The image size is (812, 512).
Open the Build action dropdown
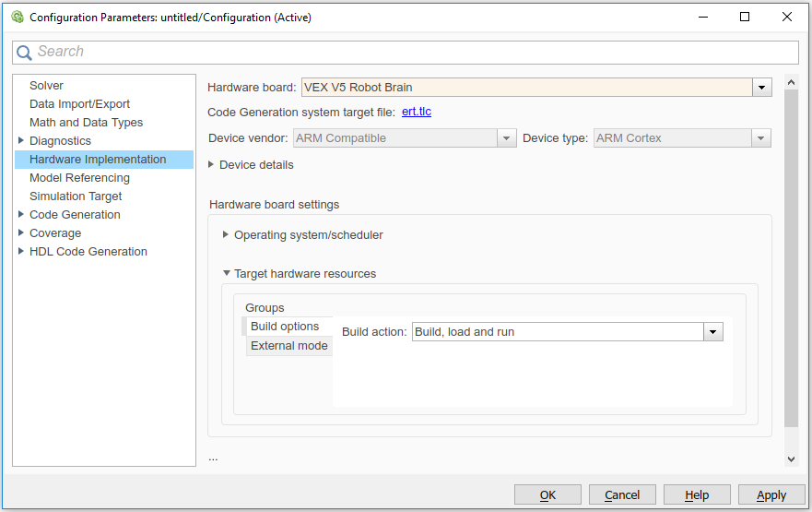pyautogui.click(x=712, y=332)
